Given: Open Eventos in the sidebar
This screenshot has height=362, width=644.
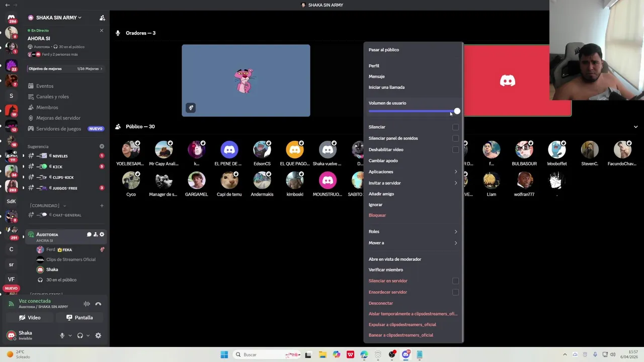Looking at the screenshot, I should click(44, 86).
